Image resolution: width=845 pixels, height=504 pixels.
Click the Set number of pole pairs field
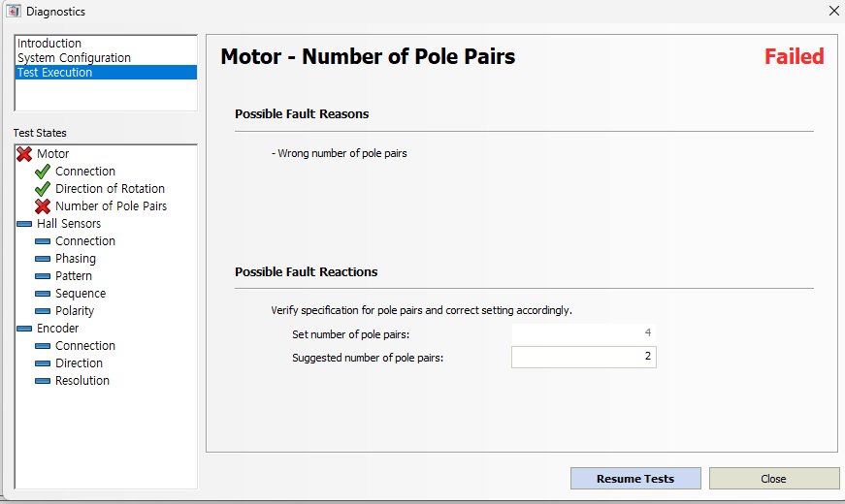(584, 333)
